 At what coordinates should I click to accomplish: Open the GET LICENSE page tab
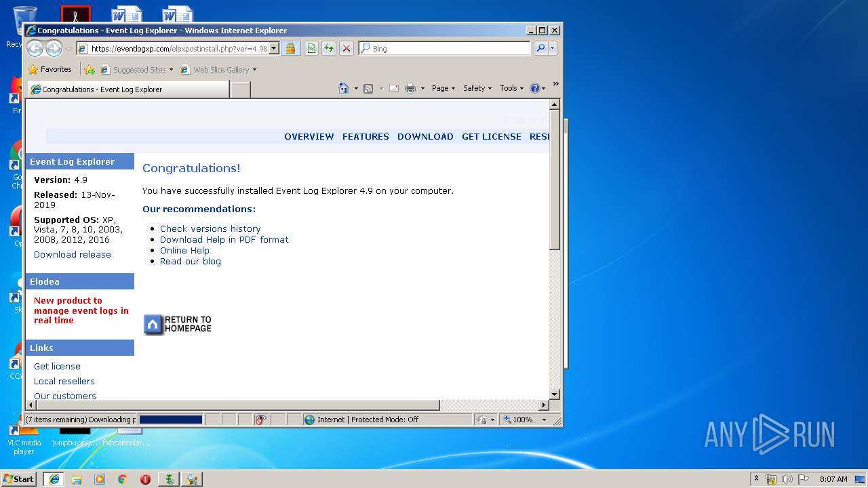pos(492,136)
